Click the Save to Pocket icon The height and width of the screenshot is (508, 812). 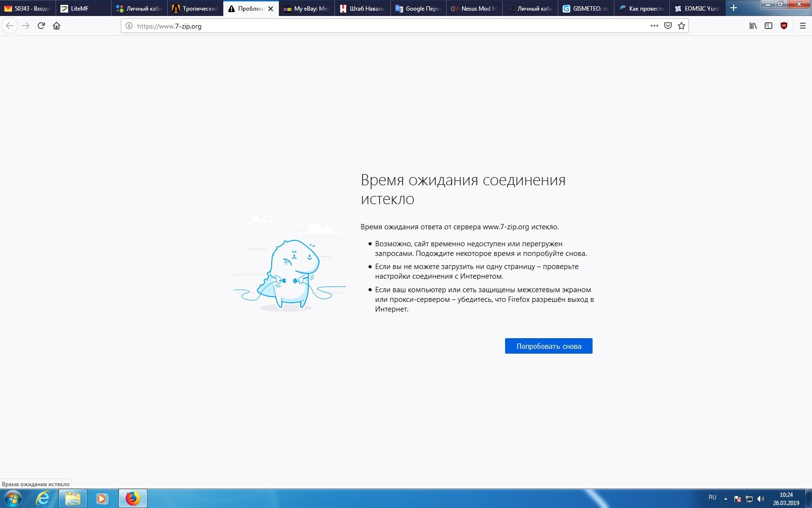click(x=668, y=26)
